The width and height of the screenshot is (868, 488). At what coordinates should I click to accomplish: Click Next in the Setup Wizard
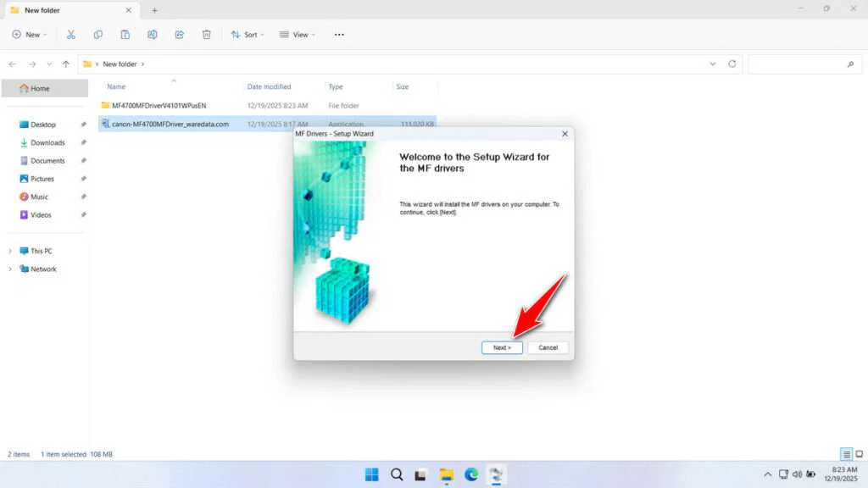tap(502, 347)
